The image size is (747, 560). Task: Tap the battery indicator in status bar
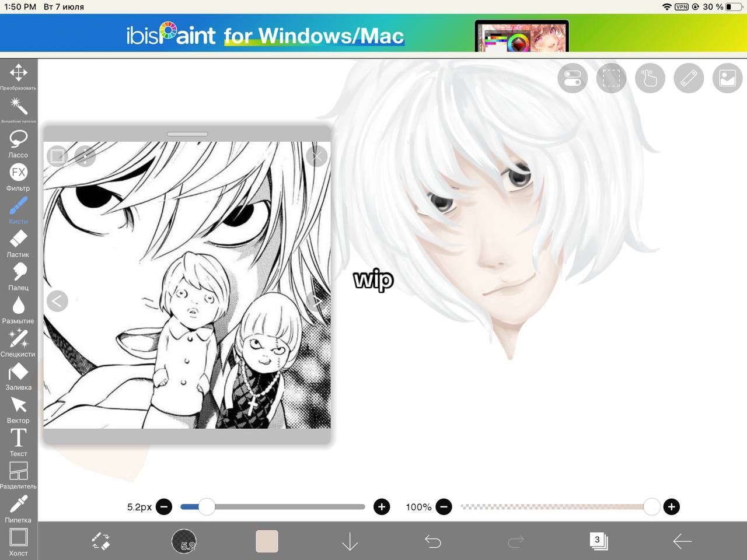click(x=734, y=6)
